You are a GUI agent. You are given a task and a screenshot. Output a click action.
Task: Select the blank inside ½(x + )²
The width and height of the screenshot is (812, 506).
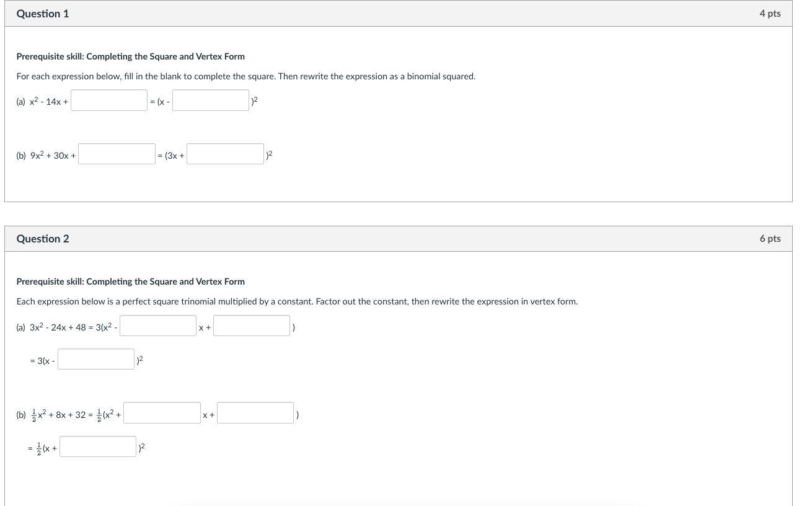[x=98, y=447]
